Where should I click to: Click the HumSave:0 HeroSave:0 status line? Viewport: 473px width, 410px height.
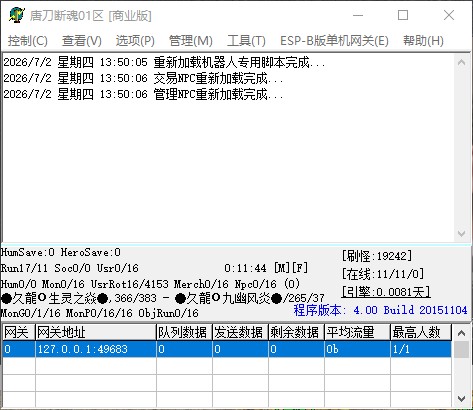pos(61,252)
